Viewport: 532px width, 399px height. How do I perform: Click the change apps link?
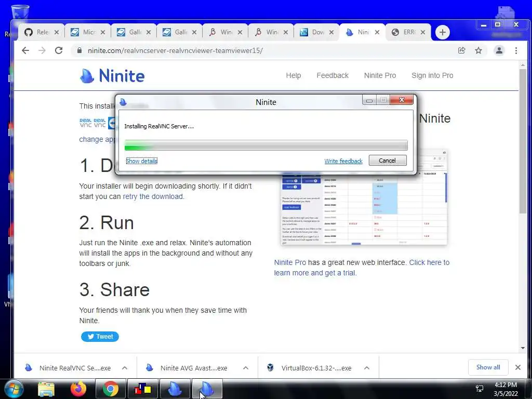97,139
